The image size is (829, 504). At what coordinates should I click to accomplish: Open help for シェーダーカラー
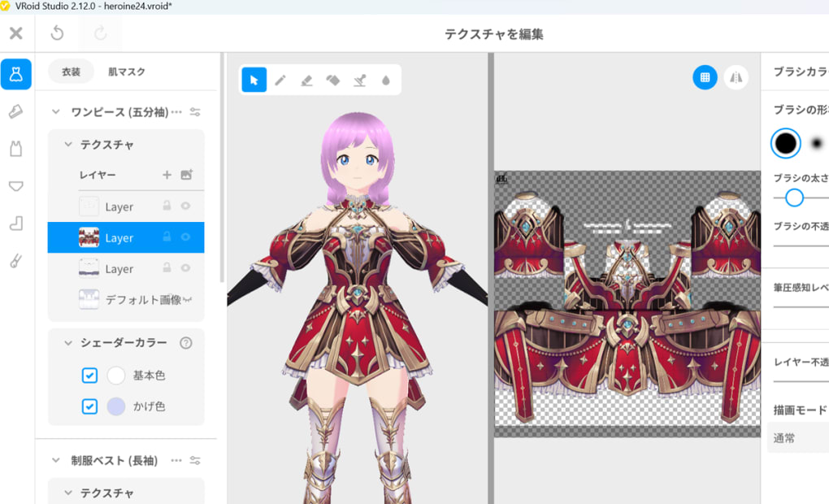click(x=185, y=343)
